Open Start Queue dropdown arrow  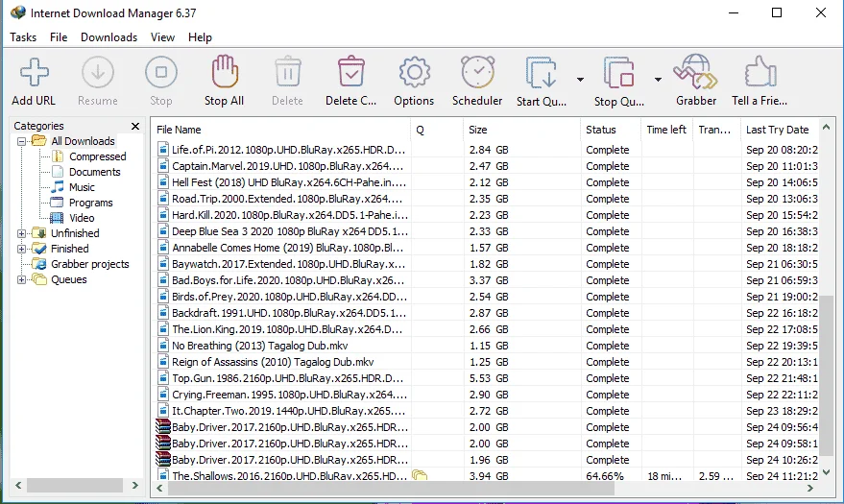580,80
